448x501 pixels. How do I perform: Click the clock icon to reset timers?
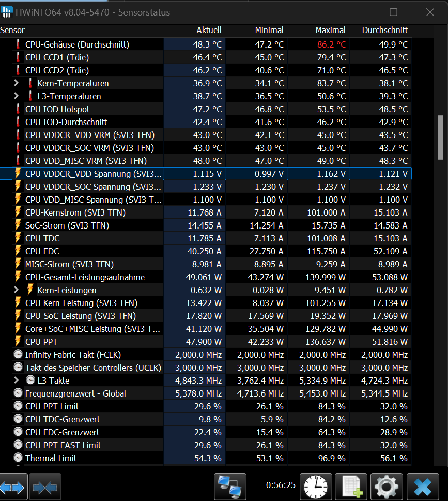click(316, 487)
